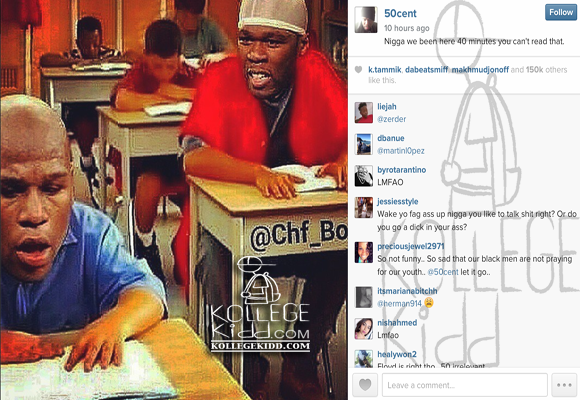Open dabeatsmiff's profile from likes
This screenshot has height=400, width=580.
426,70
